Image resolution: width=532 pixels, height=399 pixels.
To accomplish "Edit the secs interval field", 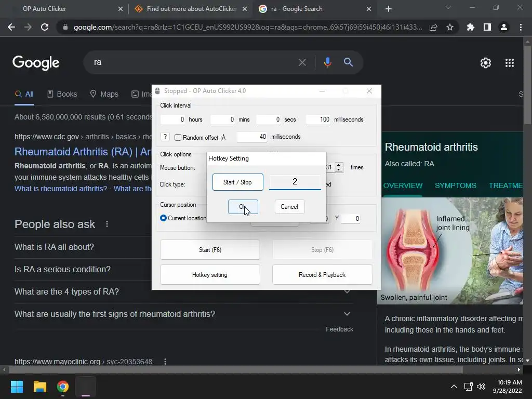I will [268, 119].
